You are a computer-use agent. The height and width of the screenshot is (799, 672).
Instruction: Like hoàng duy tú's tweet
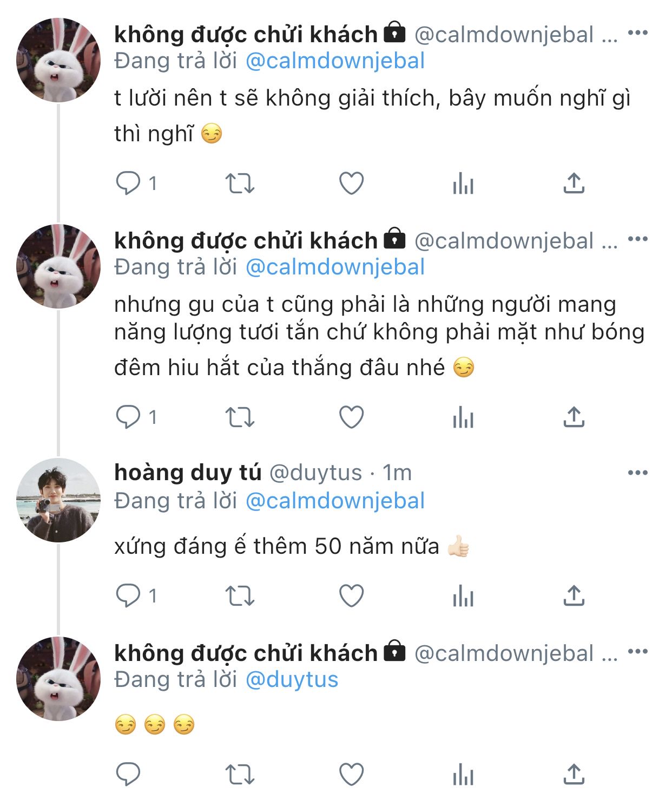point(351,596)
